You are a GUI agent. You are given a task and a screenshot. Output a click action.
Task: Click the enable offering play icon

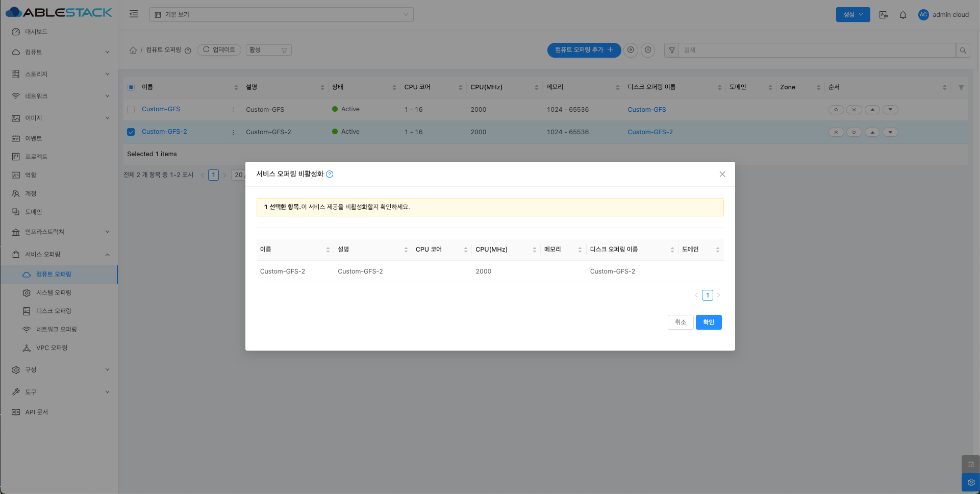tap(631, 50)
